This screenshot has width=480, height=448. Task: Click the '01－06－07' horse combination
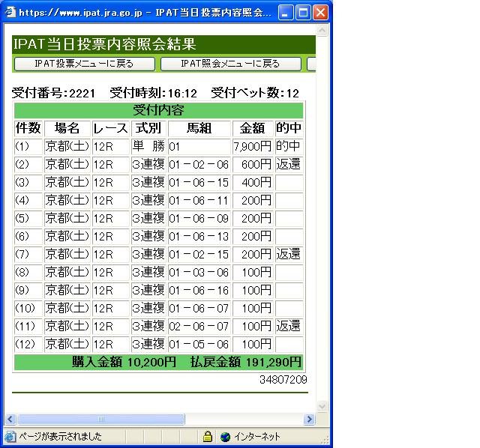click(199, 308)
